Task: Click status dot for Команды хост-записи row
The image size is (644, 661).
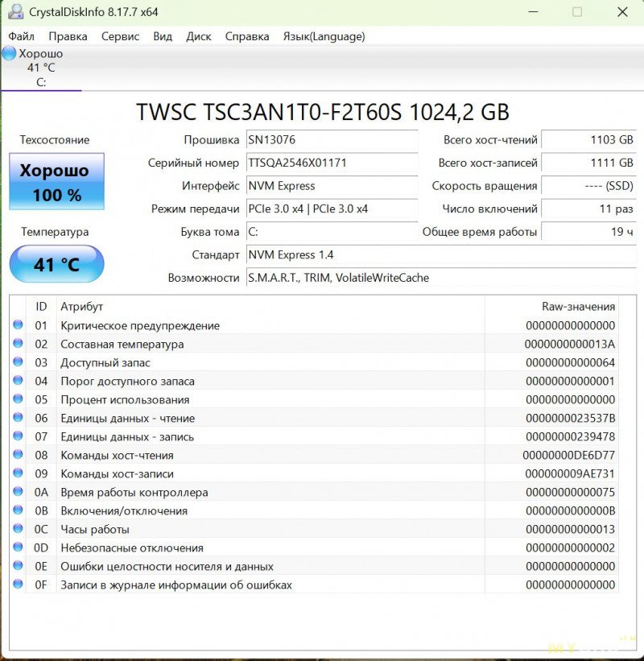Action: coord(18,473)
